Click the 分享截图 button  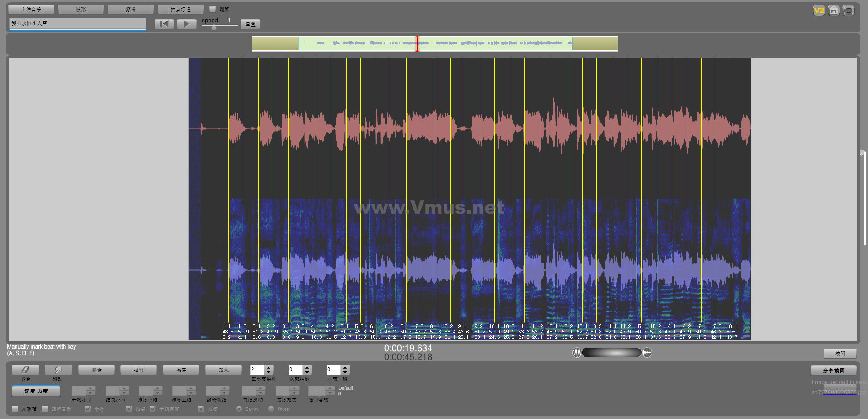pos(833,371)
